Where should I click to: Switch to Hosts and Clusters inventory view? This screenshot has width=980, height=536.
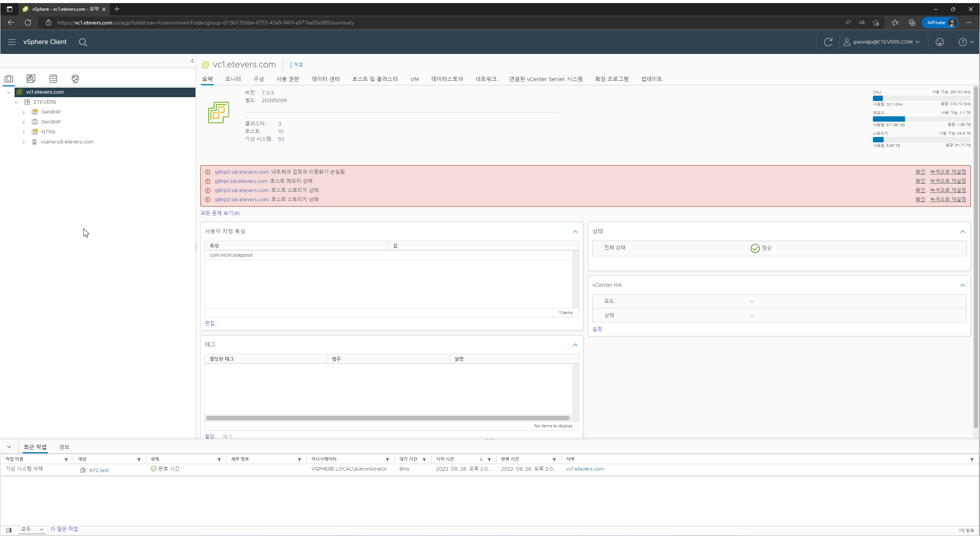pos(9,79)
